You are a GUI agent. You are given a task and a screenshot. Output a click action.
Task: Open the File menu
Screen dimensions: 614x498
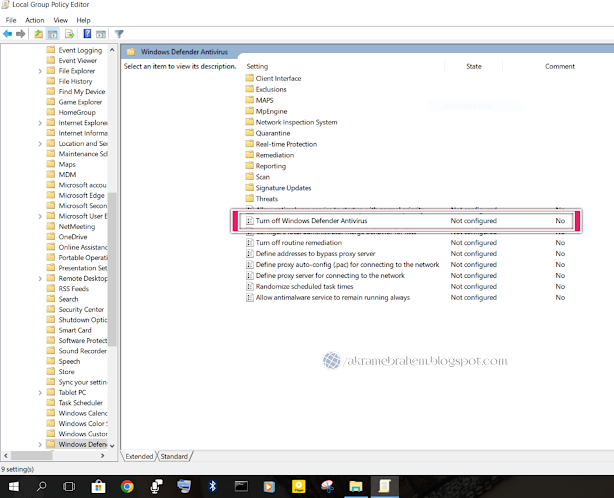tap(11, 20)
